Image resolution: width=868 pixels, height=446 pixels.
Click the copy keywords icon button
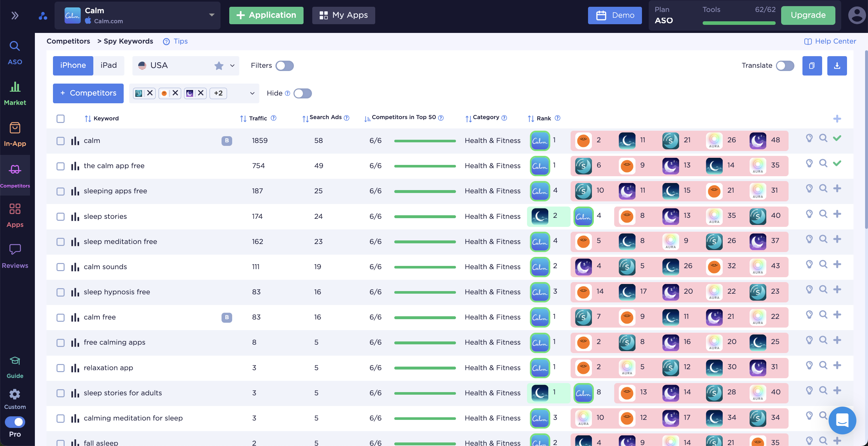click(812, 66)
